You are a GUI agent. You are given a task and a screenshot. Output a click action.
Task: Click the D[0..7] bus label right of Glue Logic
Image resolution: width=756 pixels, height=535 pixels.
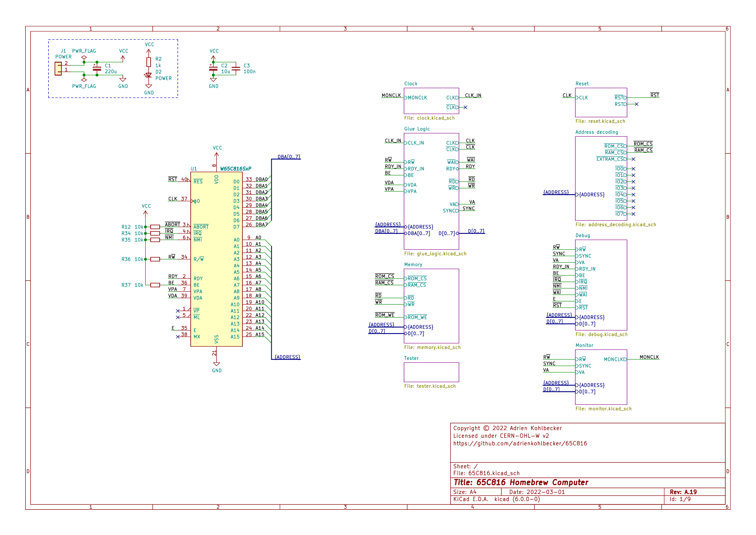(x=476, y=231)
